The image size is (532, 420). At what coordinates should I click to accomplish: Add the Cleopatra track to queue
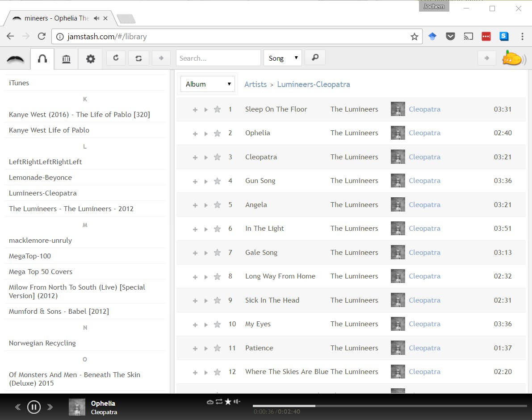coord(195,157)
